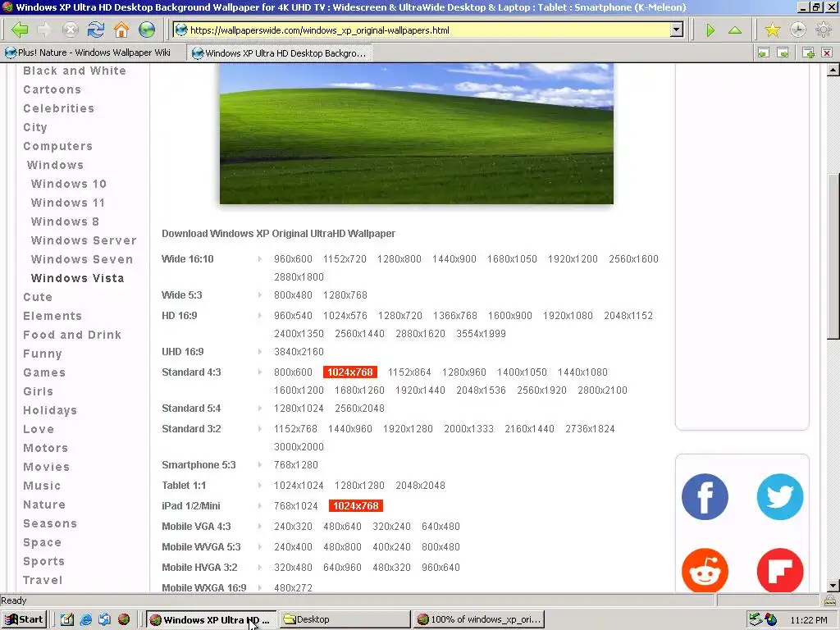Share on Flipboard icon

780,570
